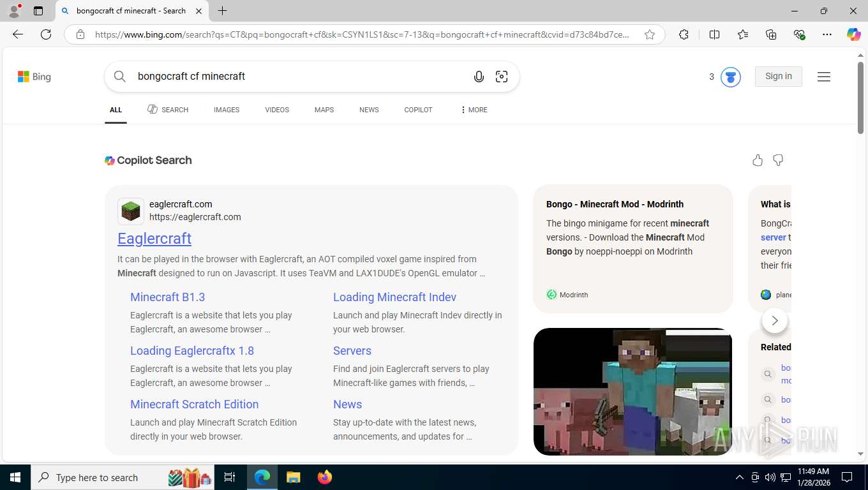
Task: Open the Favorites list icon
Action: [743, 34]
